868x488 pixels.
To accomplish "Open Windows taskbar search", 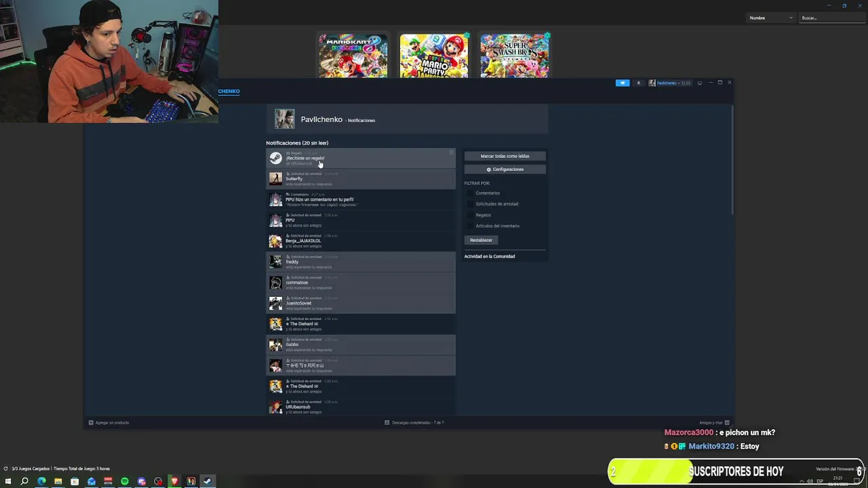I will click(24, 481).
